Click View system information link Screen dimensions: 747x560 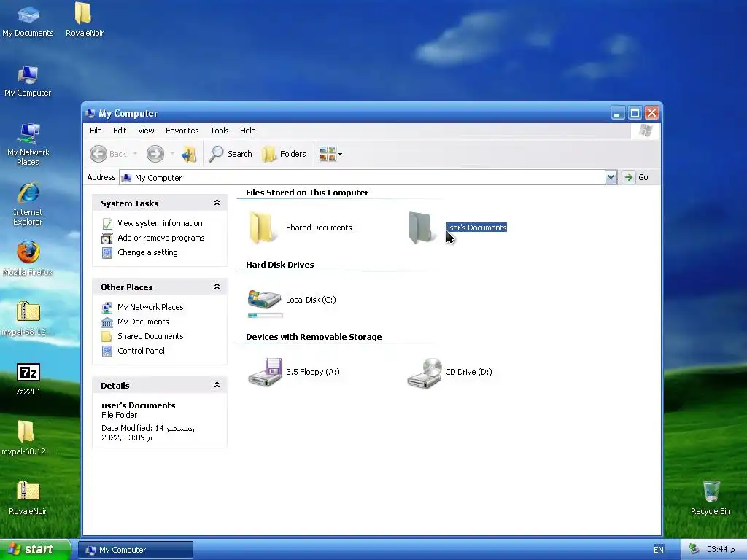coord(160,223)
